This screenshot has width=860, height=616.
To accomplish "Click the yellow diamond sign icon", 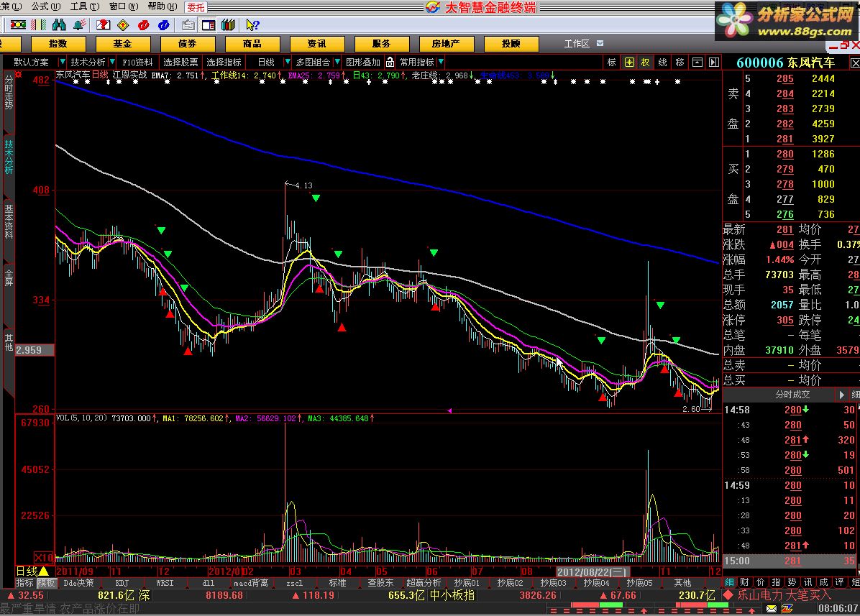I will [123, 24].
